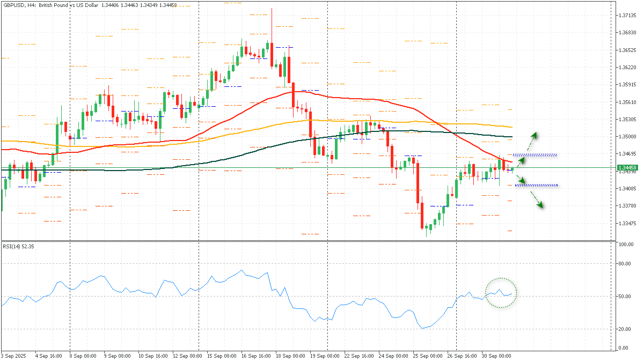Click the 3 Sep 2025 date label

(x=14, y=356)
